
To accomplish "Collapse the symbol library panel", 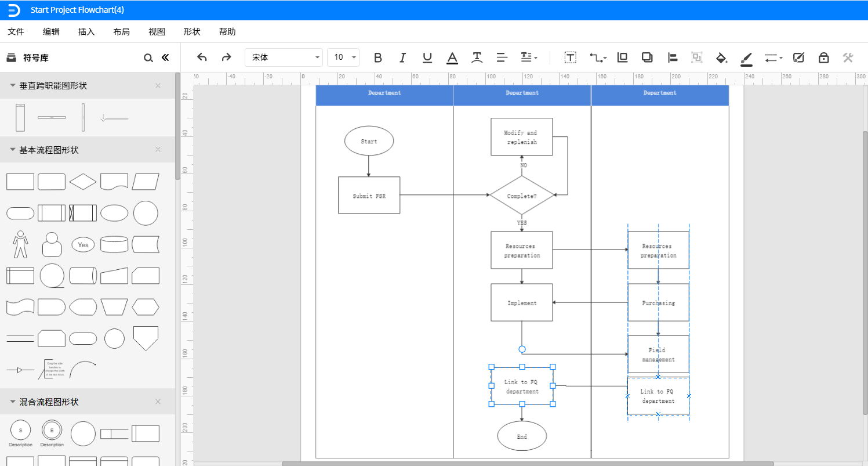I will pyautogui.click(x=165, y=57).
